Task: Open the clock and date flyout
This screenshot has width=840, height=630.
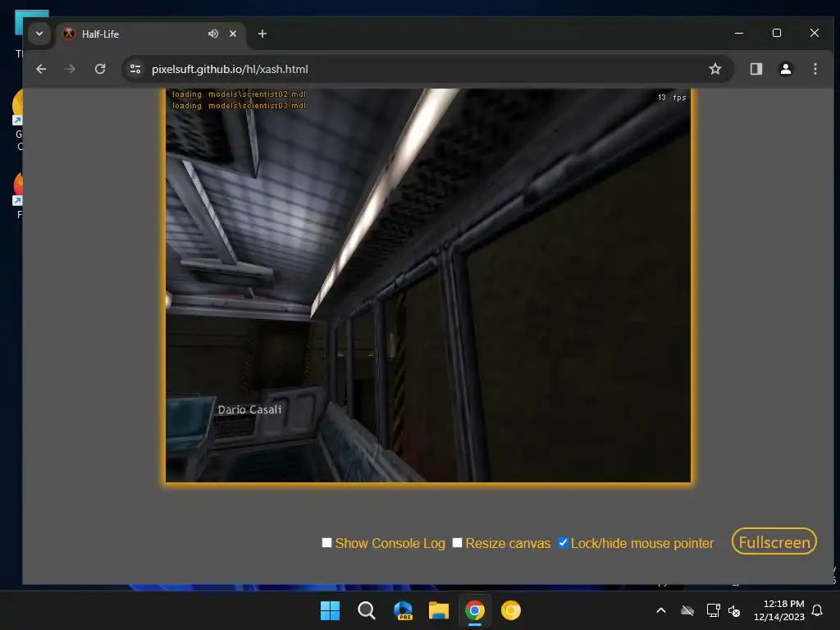Action: click(779, 610)
